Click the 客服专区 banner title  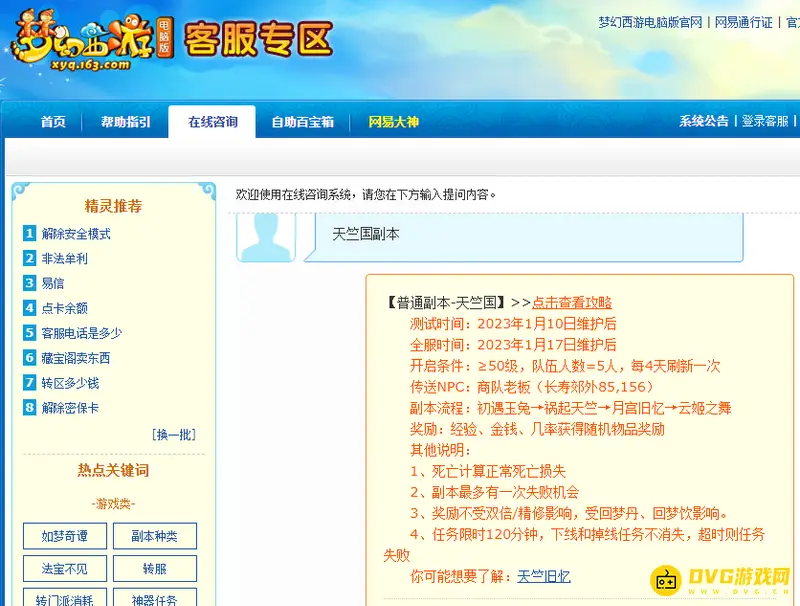tap(259, 39)
